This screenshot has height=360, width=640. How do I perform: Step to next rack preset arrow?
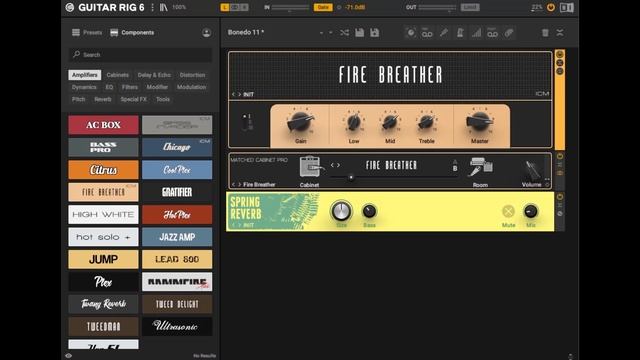coord(331,33)
